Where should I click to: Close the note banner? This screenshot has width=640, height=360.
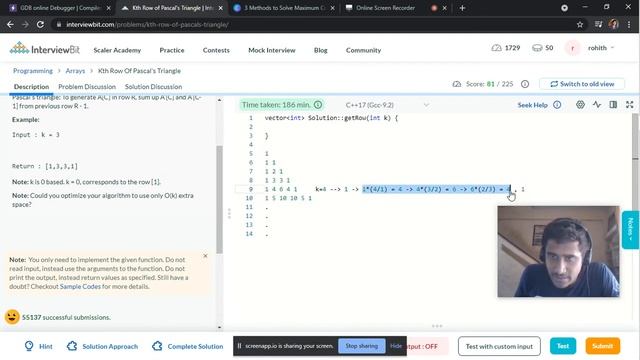(205, 256)
